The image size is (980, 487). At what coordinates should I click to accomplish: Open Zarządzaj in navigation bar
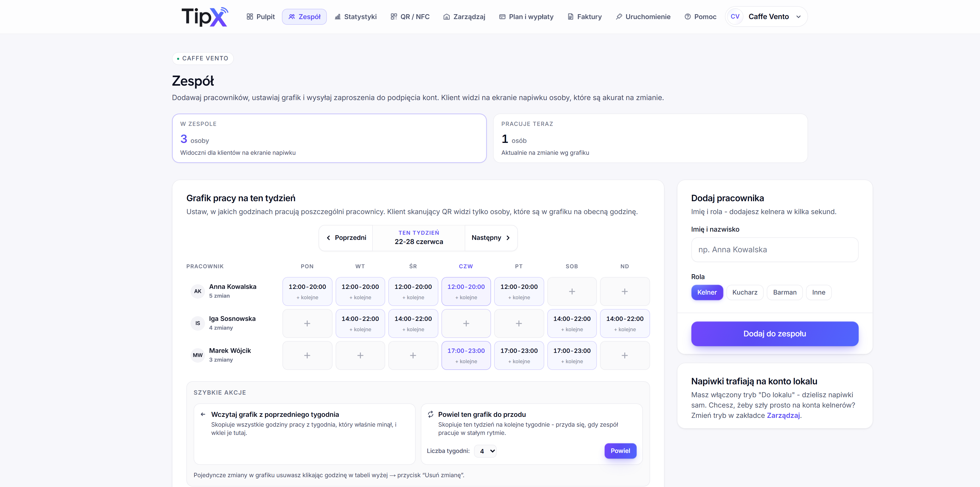click(464, 17)
